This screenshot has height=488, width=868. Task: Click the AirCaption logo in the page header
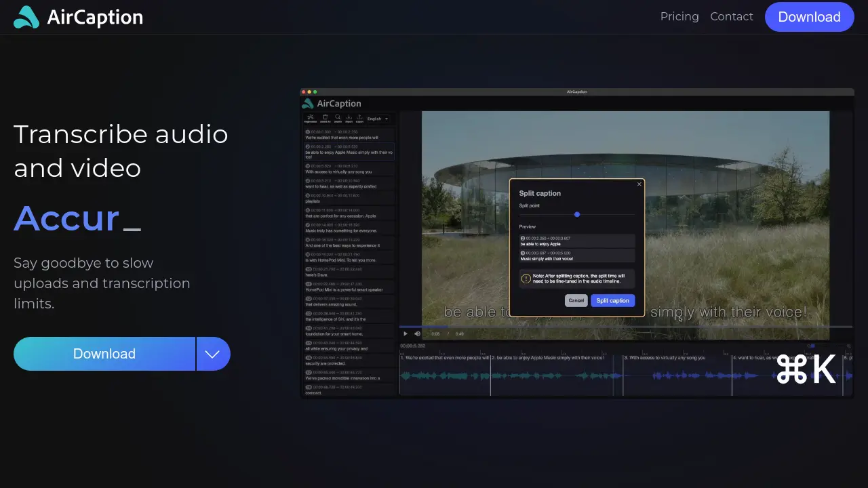click(78, 17)
